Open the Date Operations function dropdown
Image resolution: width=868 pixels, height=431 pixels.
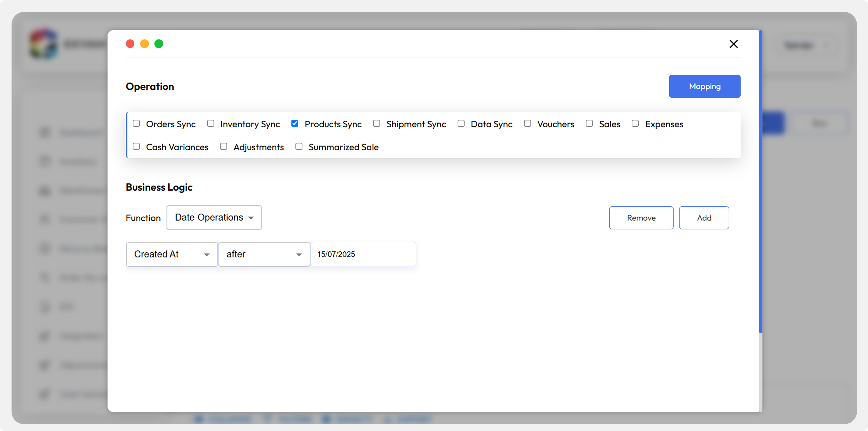[214, 217]
